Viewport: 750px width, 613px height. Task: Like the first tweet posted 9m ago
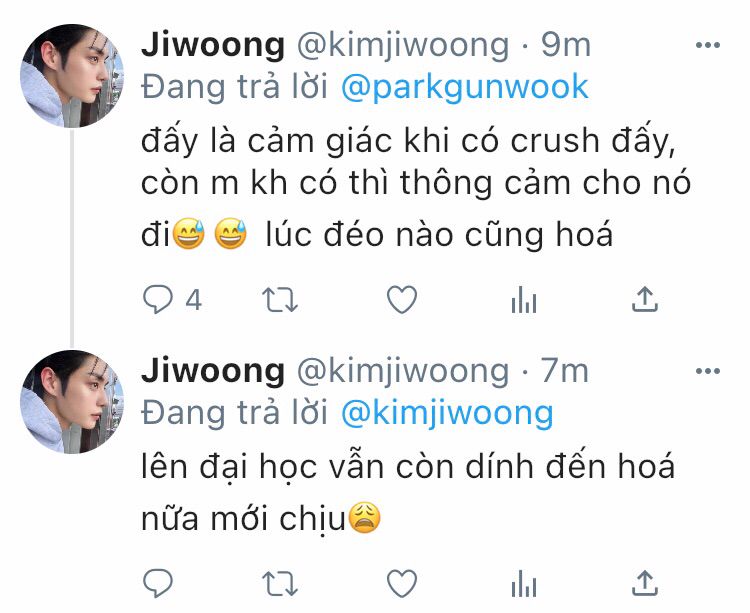402,300
